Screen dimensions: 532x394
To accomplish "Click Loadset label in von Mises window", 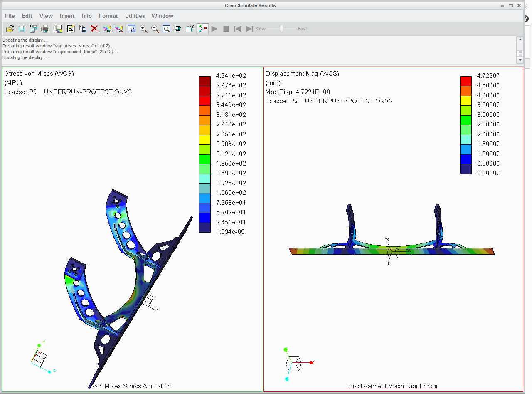I will 68,92.
